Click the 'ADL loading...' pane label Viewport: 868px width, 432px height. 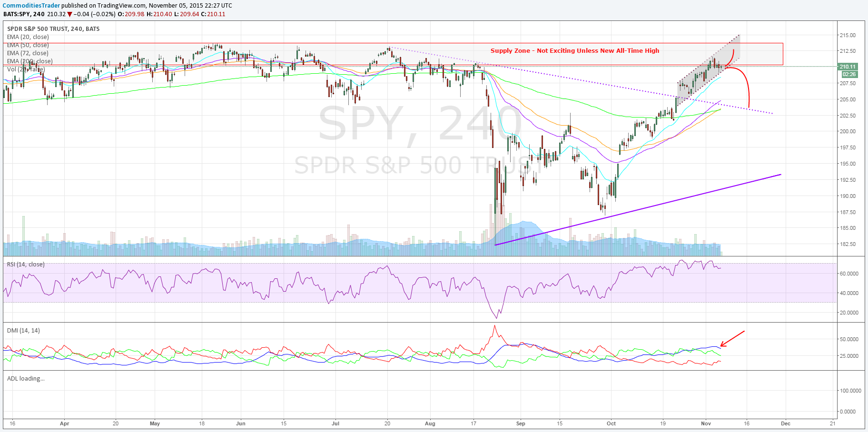click(x=26, y=379)
